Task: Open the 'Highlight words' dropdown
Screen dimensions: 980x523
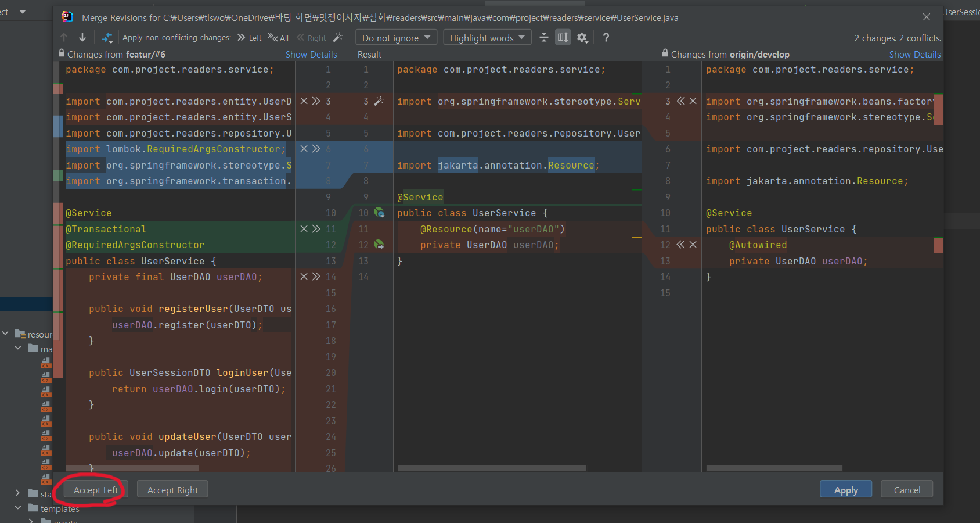Action: (487, 38)
